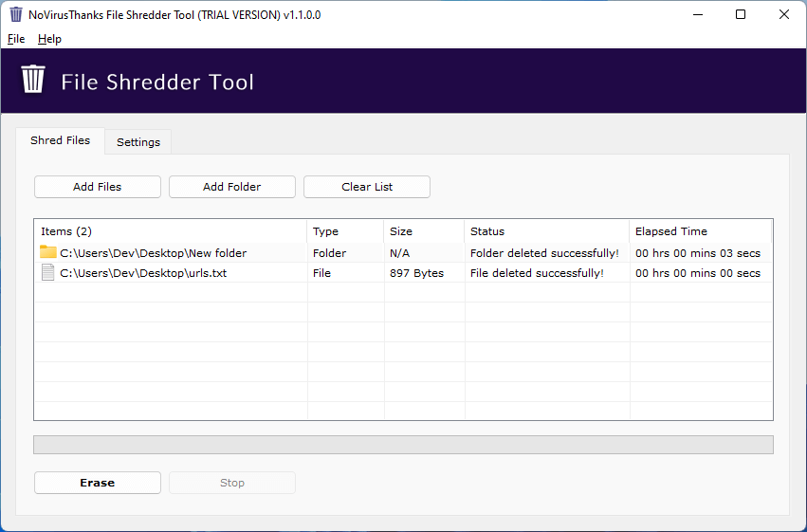Click the trash can icon in title bar

pyautogui.click(x=16, y=14)
